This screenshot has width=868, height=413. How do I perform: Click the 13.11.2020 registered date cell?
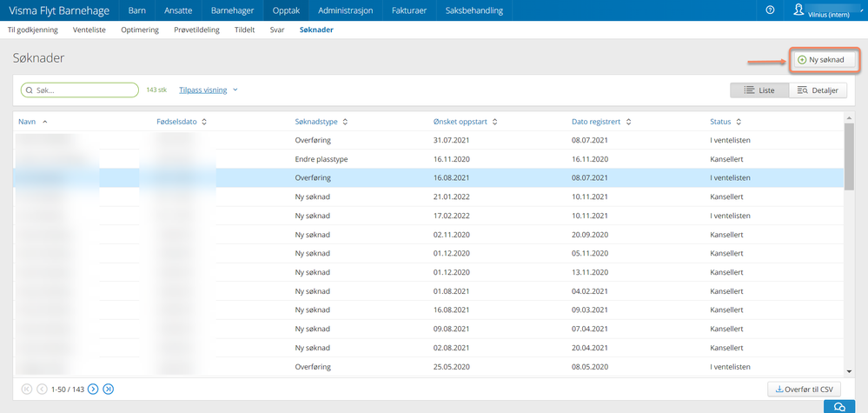click(x=590, y=272)
